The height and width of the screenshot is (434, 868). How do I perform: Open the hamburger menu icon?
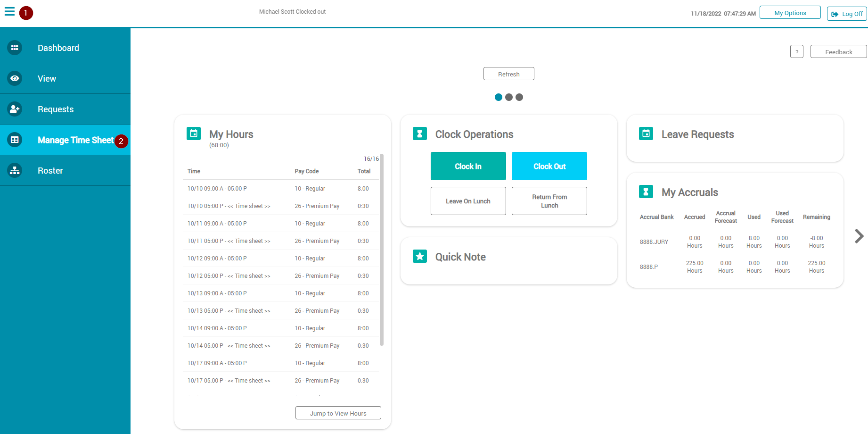click(x=10, y=12)
